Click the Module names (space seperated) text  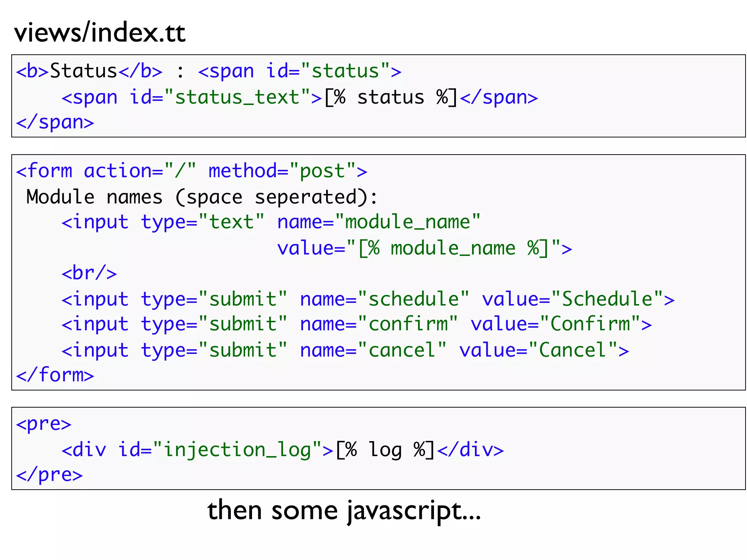pos(202,197)
